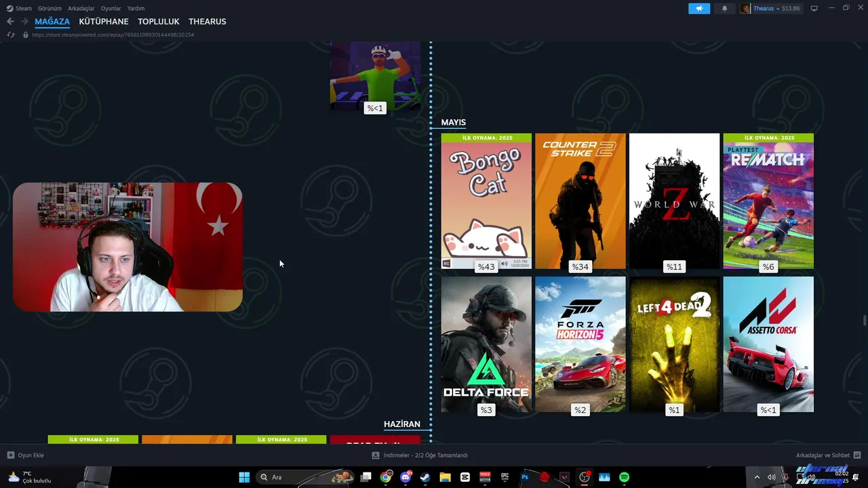Switch to Big Picture mode icon
Image resolution: width=868 pixels, height=488 pixels.
(x=814, y=8)
